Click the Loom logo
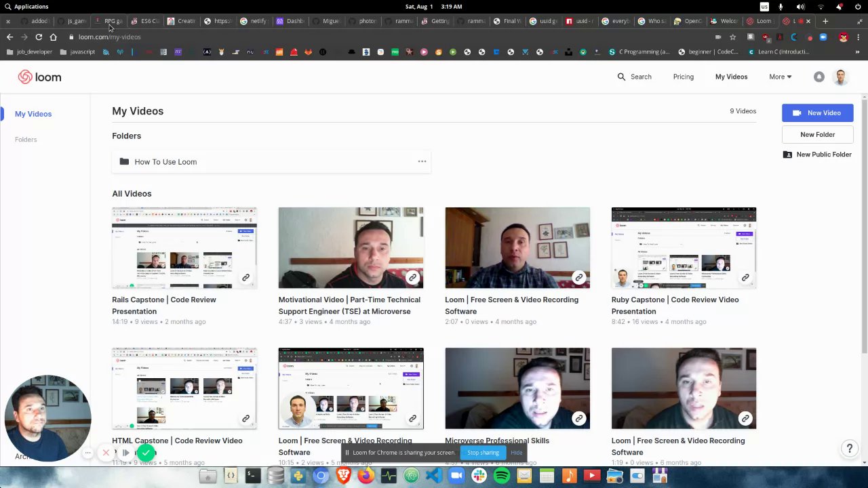The height and width of the screenshot is (488, 868). click(39, 77)
